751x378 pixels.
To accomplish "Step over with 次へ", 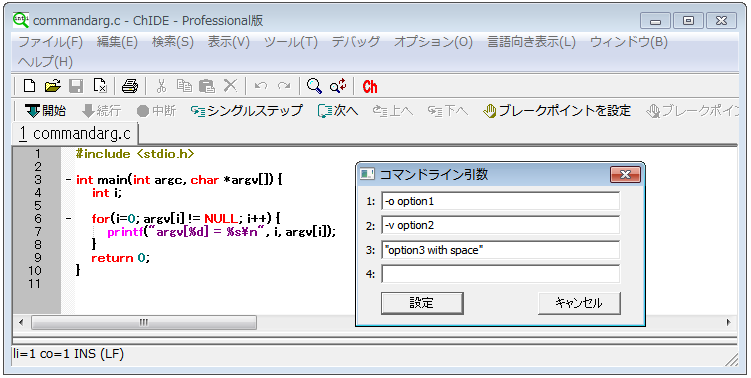I will tap(338, 111).
